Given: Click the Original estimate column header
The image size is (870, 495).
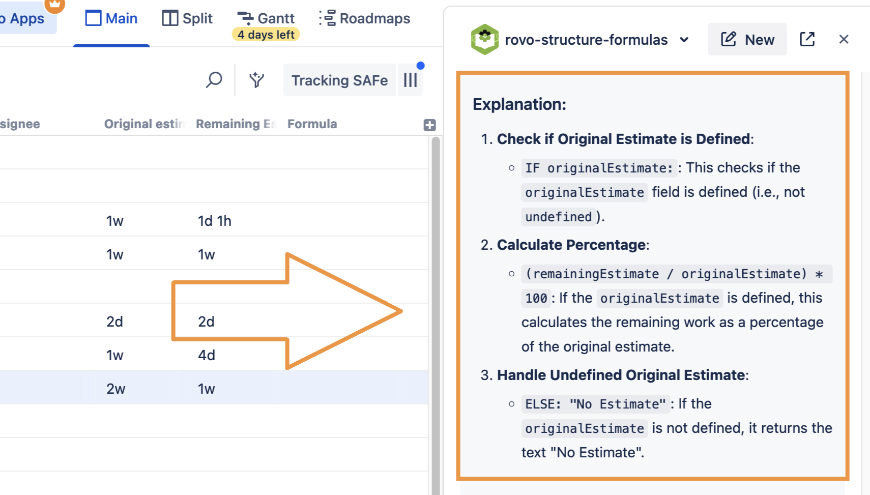Looking at the screenshot, I should click(x=144, y=124).
